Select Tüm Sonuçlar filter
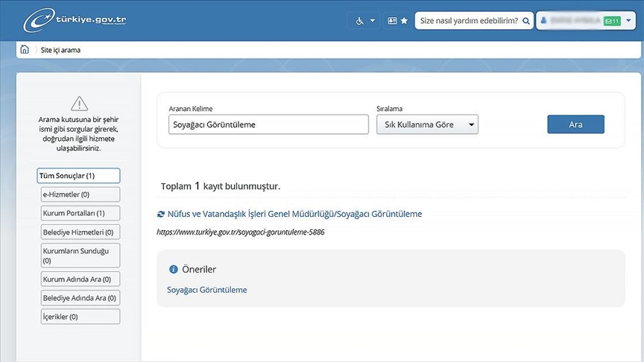The width and height of the screenshot is (644, 362). [x=78, y=176]
